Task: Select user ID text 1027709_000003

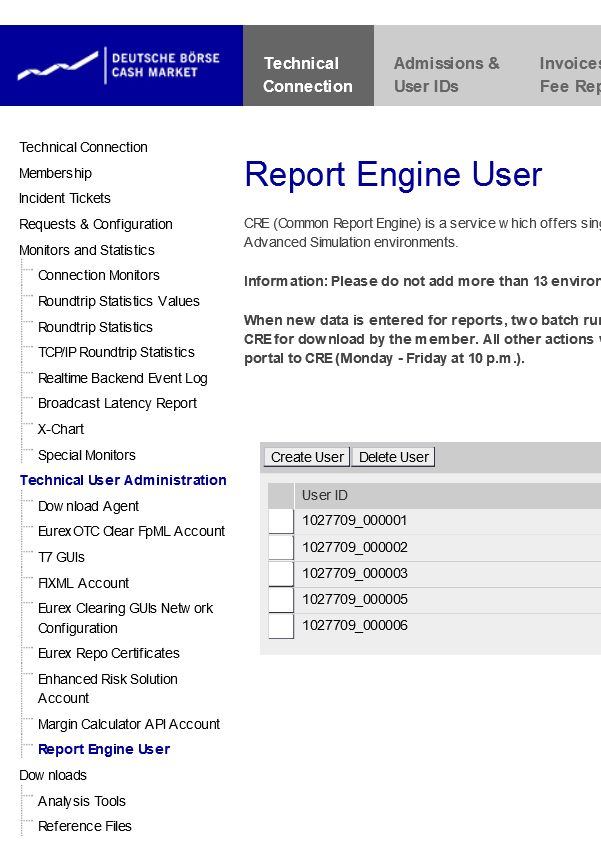Action: [355, 574]
